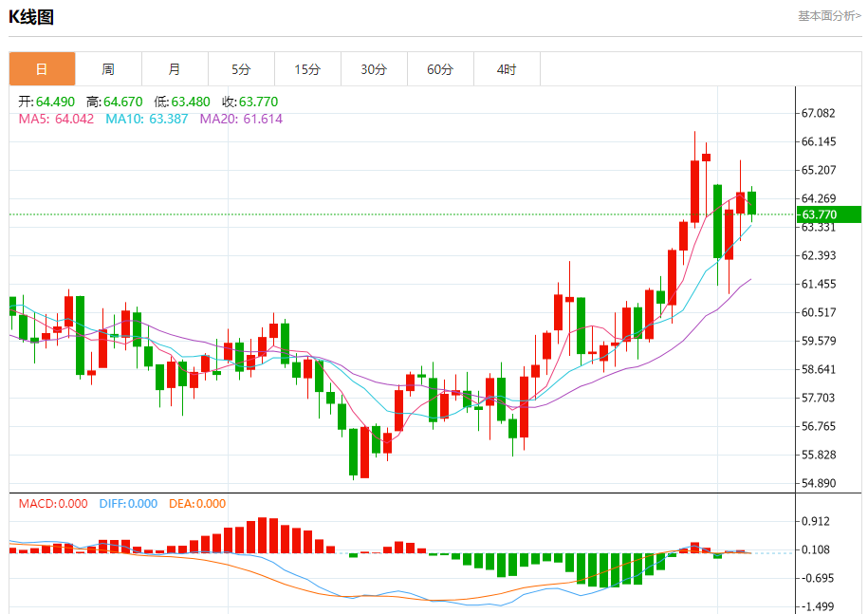Click the MA20 indicator label
Image resolution: width=868 pixels, height=614 pixels.
240,119
